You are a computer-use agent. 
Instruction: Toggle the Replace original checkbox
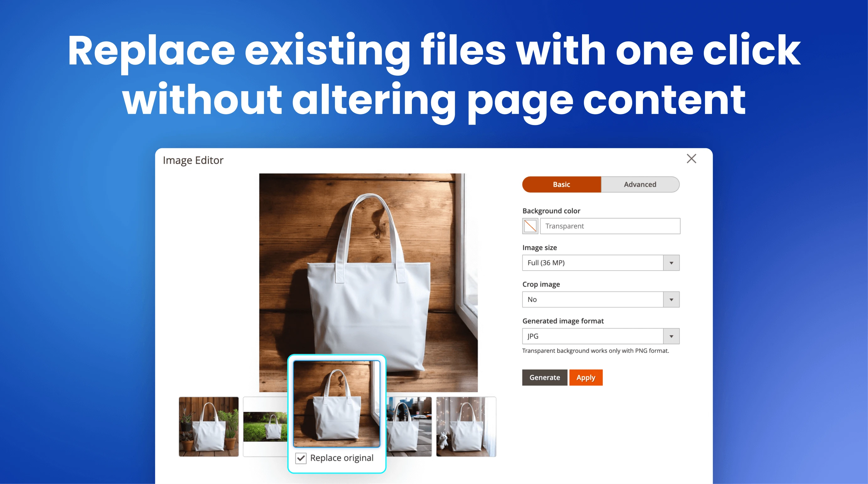coord(302,458)
